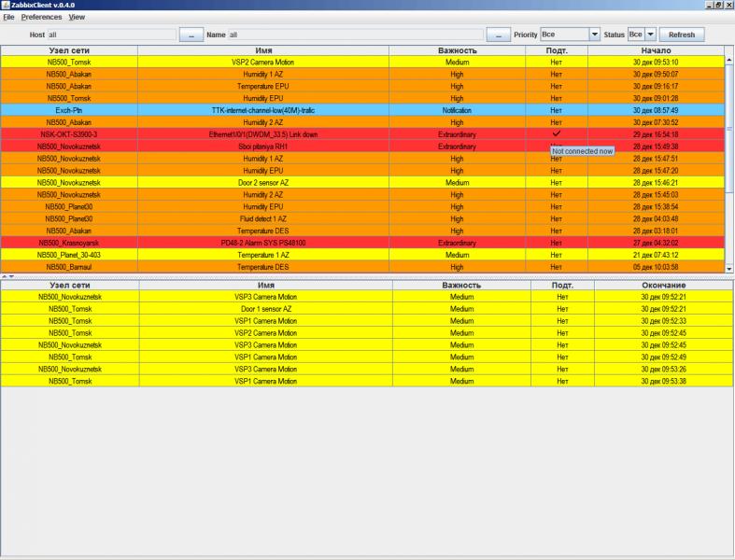The image size is (735, 560).
Task: Select 'PD48-2 Alarm SYS PS48100' row
Action: click(x=362, y=243)
